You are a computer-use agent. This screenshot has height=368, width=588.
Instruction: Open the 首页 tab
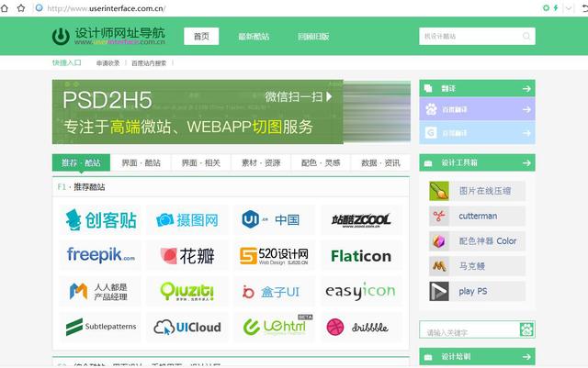[x=201, y=37]
